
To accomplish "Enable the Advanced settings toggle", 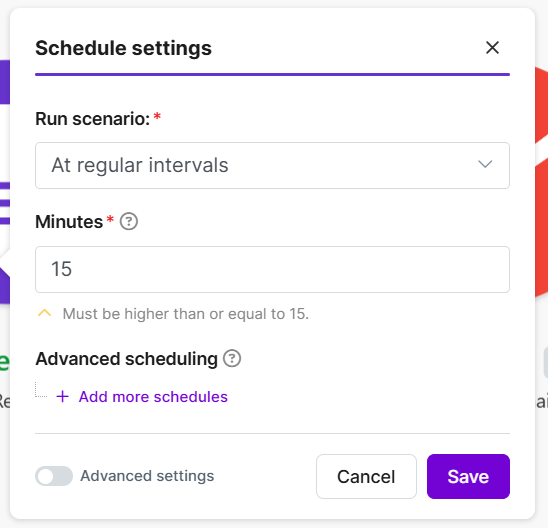I will 54,476.
